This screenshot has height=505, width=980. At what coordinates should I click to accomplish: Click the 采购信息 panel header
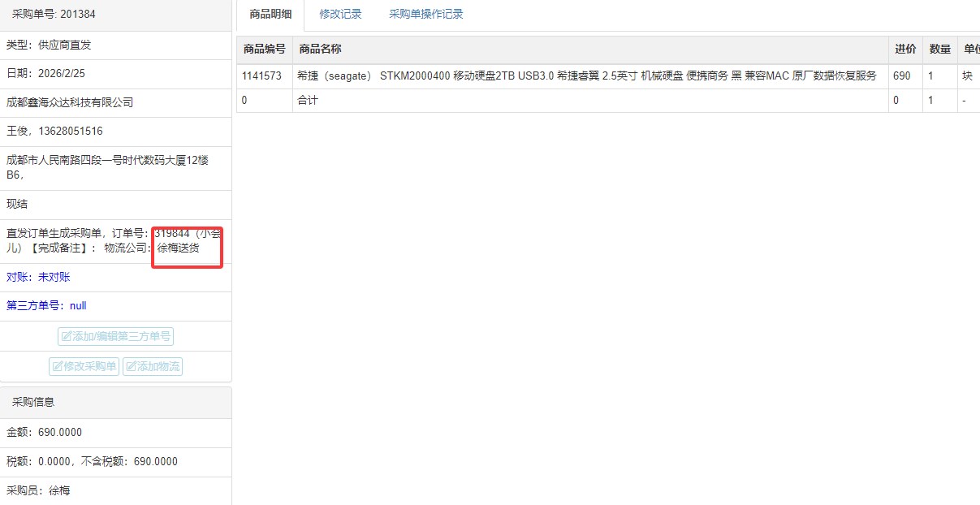33,403
